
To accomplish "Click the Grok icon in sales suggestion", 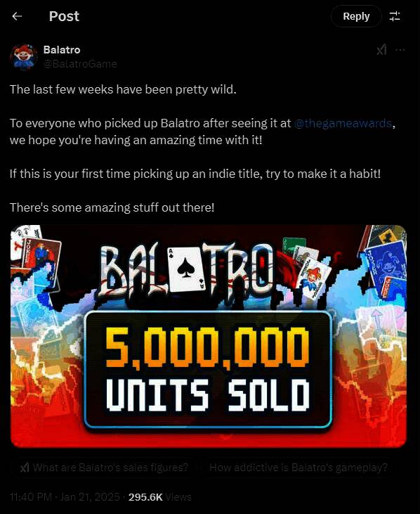I will [x=24, y=468].
